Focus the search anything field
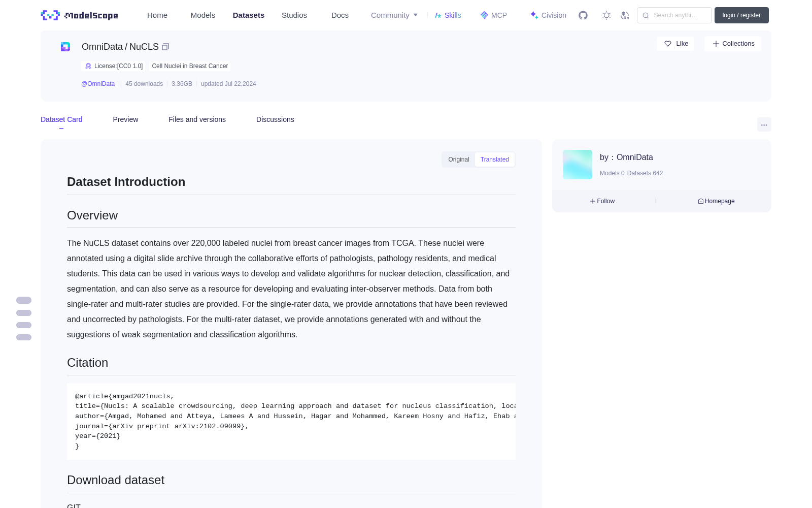Viewport: 812px width, 508px height. coord(674,15)
